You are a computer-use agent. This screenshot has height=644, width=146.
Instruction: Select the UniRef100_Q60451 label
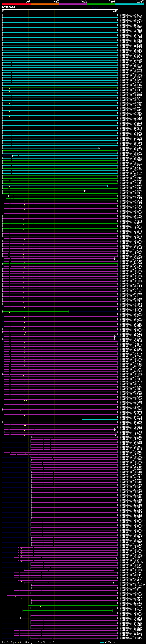(131, 216)
